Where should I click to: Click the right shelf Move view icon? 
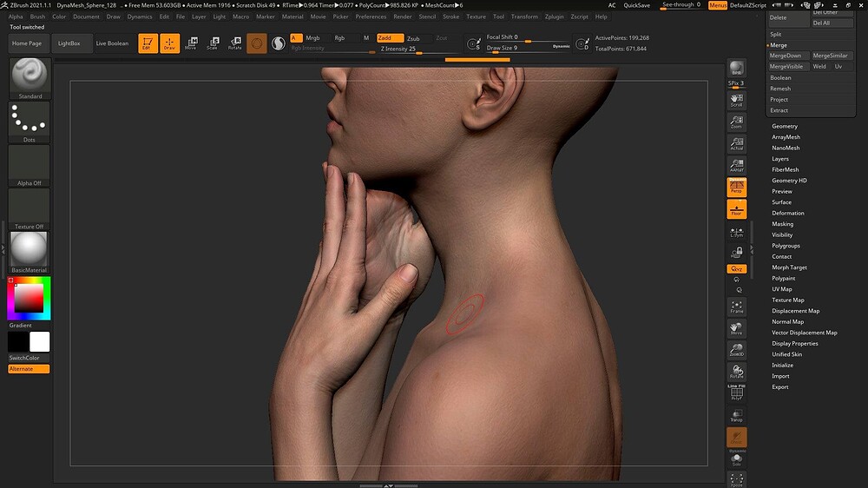pyautogui.click(x=736, y=328)
